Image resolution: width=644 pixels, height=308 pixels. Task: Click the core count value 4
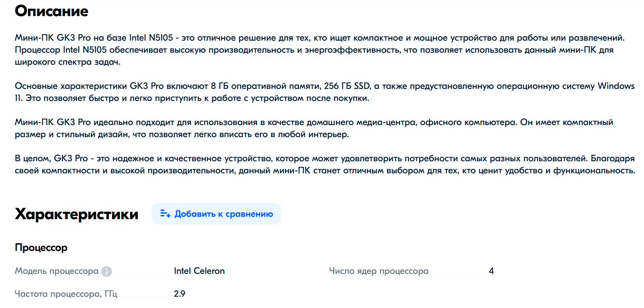(491, 271)
